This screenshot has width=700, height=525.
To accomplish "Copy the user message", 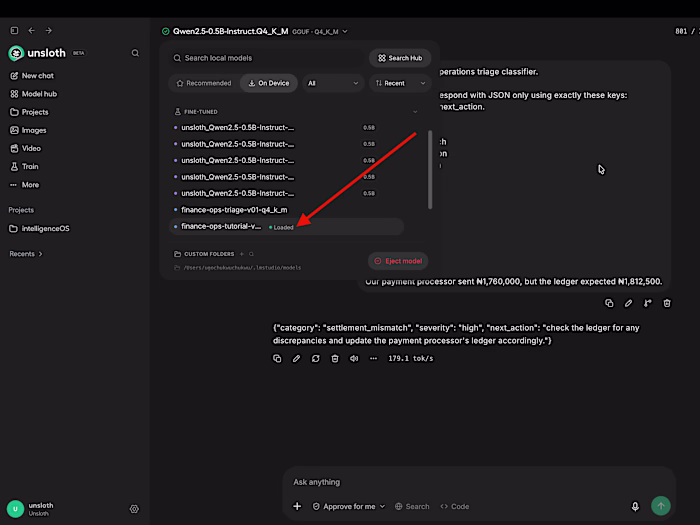I will coord(609,304).
